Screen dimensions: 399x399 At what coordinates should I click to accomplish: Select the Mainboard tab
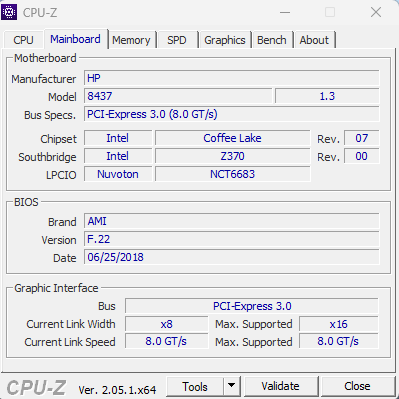click(x=75, y=39)
